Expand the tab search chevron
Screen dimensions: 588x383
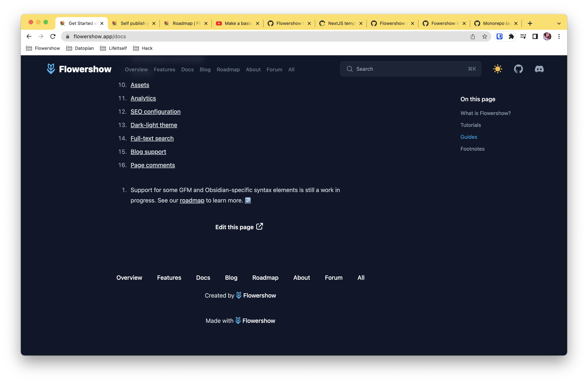559,23
